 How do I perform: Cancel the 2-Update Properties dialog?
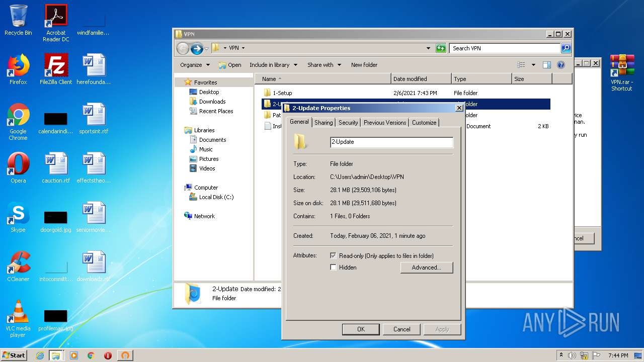coord(401,329)
